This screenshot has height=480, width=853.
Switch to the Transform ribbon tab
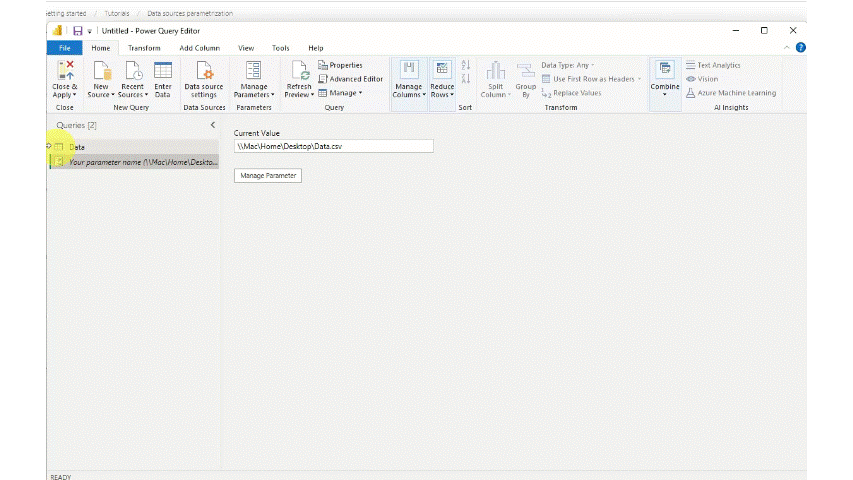coord(144,48)
